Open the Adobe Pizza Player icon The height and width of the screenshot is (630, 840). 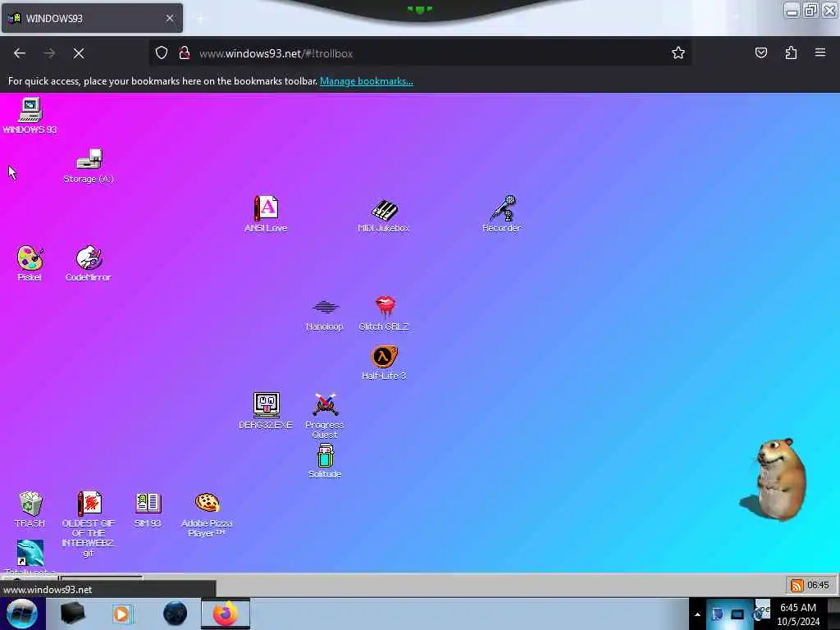coord(208,503)
